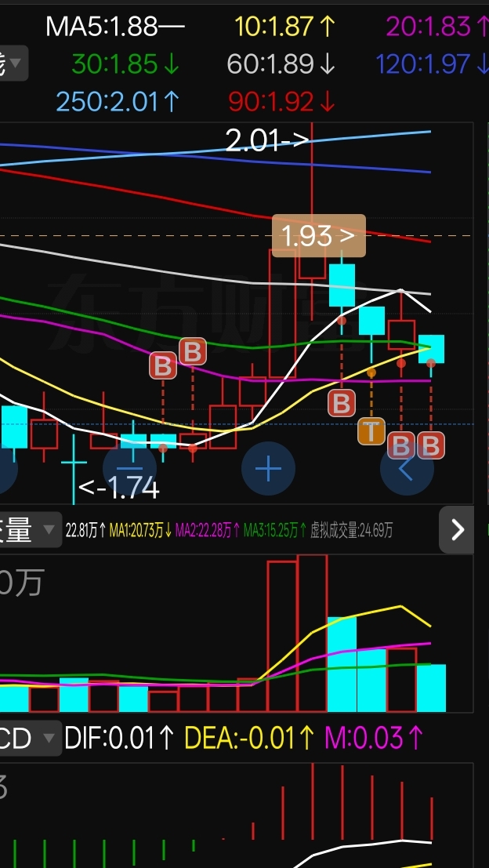Image resolution: width=489 pixels, height=868 pixels.
Task: Tap the rightmost cyan volume bar
Action: tap(431, 688)
